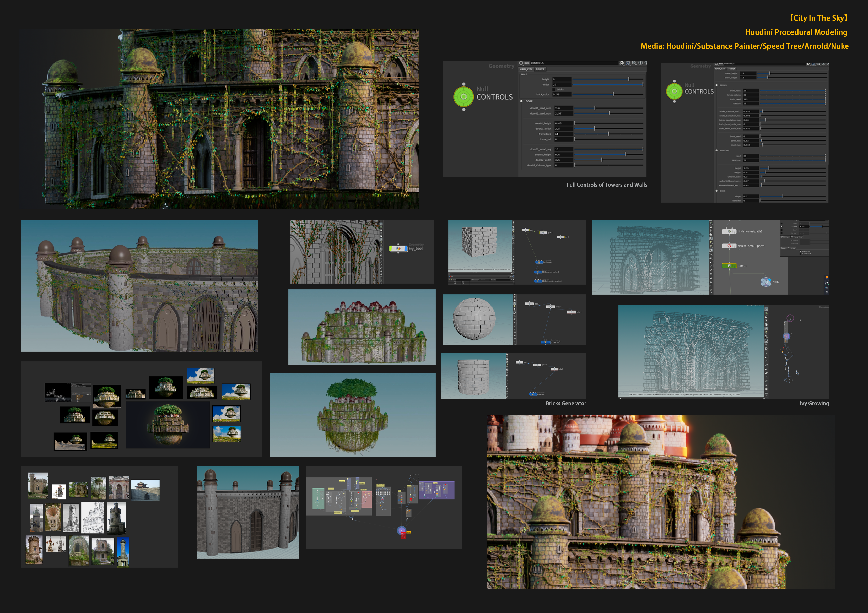Click the door02_height slider
The width and height of the screenshot is (868, 613).
(609, 155)
